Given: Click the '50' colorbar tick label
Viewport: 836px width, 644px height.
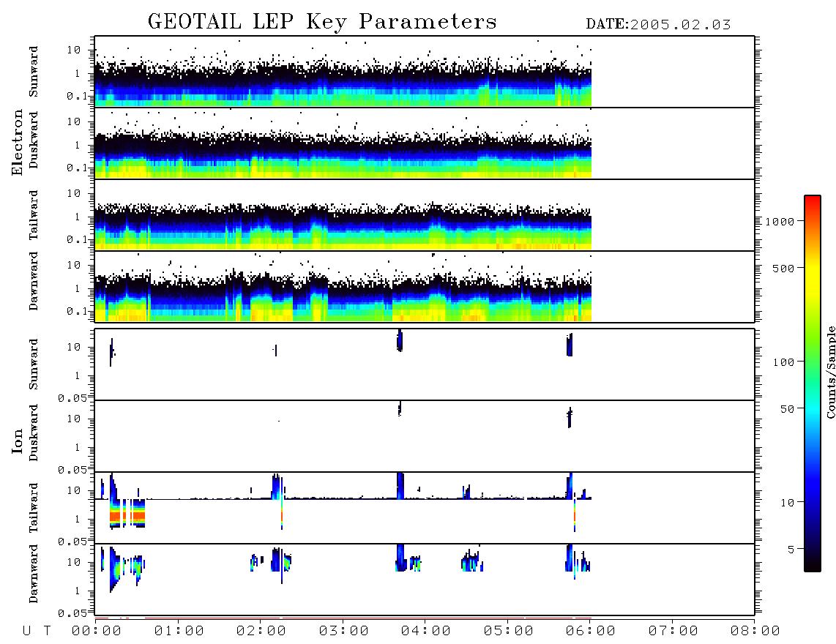Looking at the screenshot, I should pos(788,409).
